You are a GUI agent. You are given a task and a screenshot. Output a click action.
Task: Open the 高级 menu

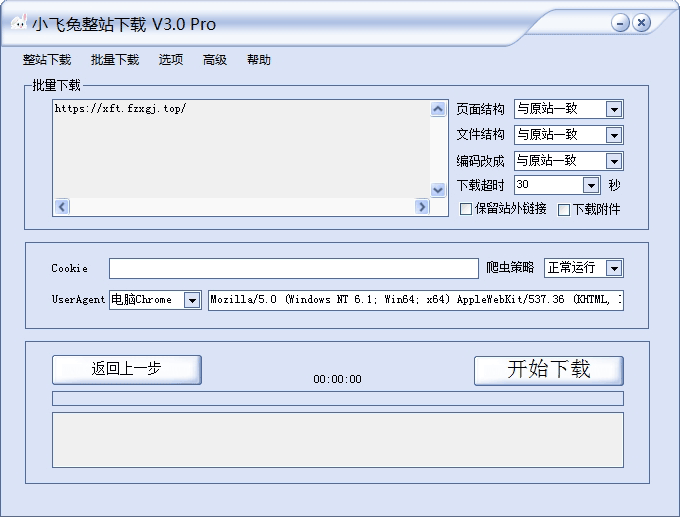coord(215,60)
